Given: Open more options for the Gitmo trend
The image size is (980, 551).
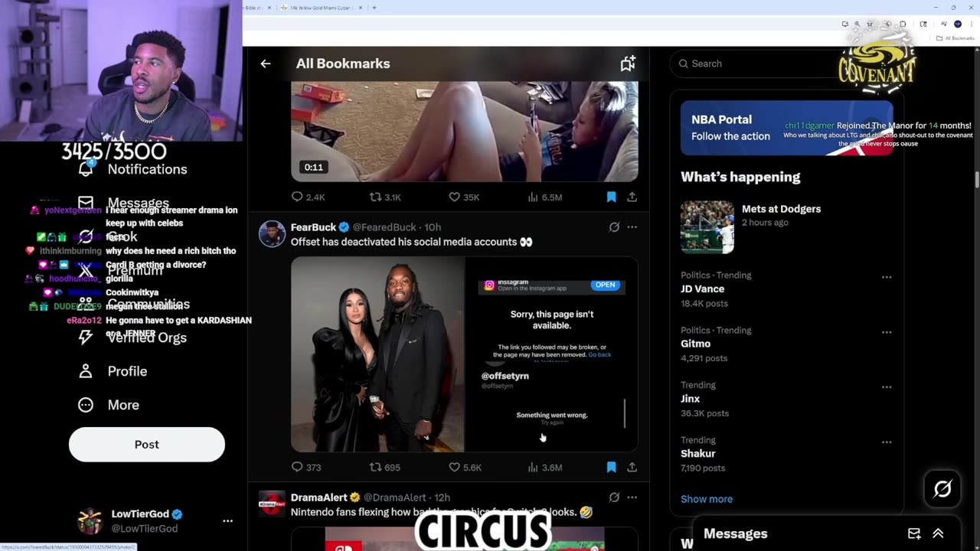Looking at the screenshot, I should [x=887, y=332].
